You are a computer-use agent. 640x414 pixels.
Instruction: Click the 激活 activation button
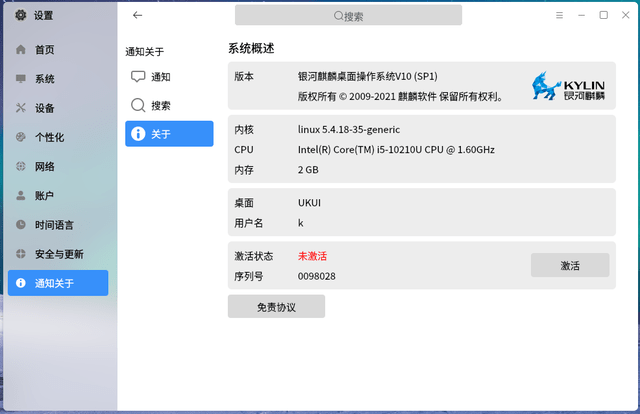point(570,266)
